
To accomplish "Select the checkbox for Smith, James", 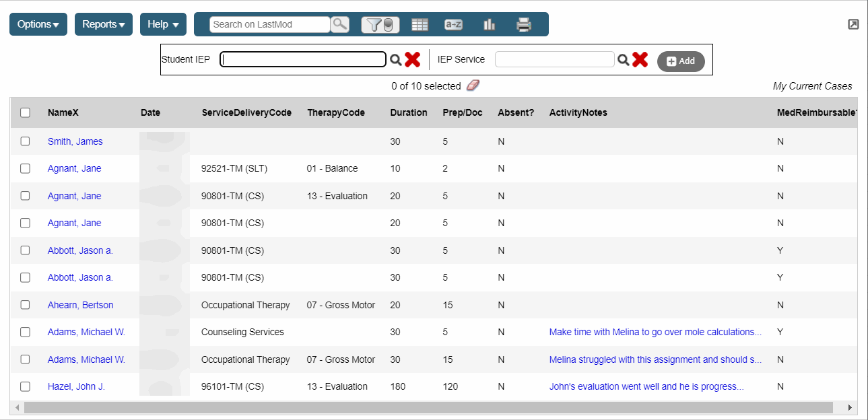I will tap(26, 141).
